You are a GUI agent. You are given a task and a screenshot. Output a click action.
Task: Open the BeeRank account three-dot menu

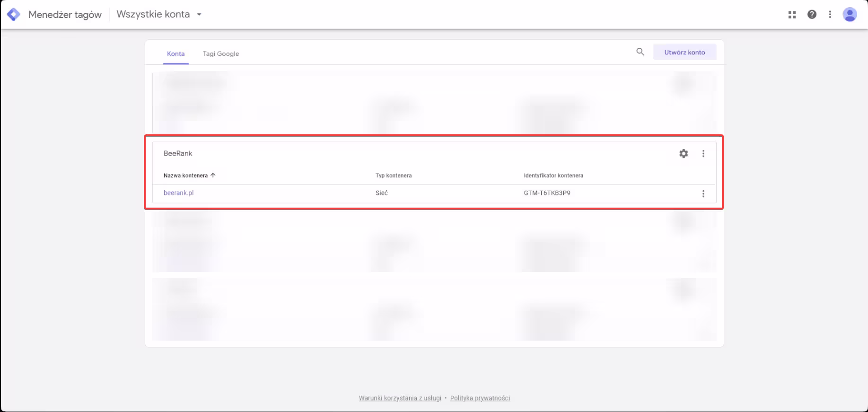[703, 153]
